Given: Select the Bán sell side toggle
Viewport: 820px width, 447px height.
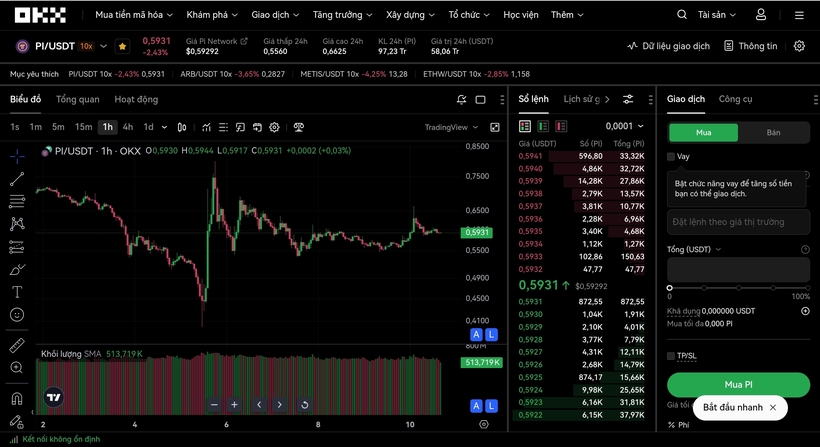Looking at the screenshot, I should click(773, 133).
